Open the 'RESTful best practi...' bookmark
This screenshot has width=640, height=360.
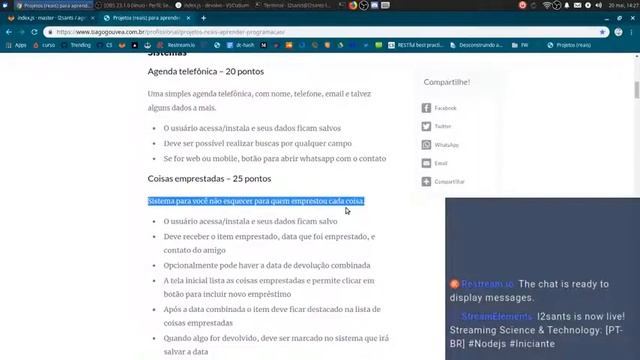pos(416,45)
